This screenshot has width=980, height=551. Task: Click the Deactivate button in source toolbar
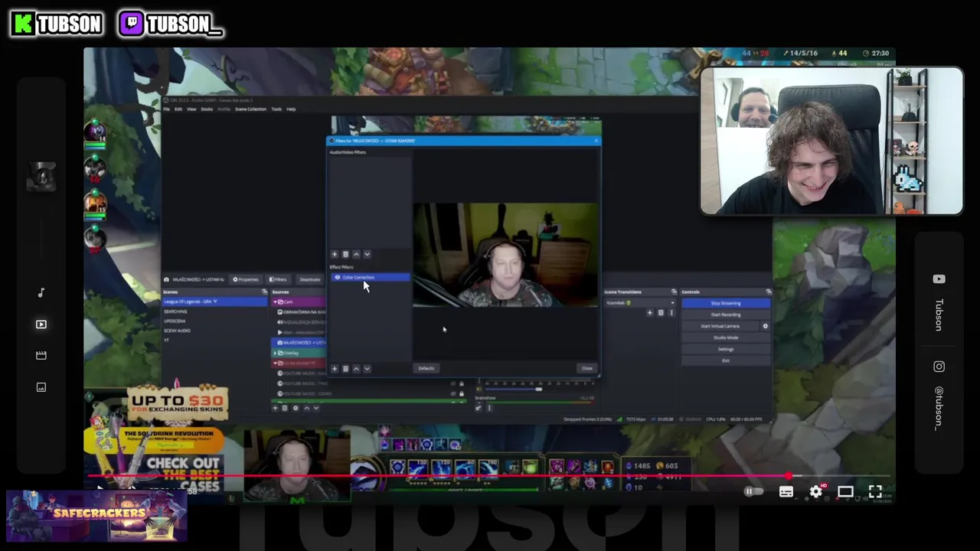pyautogui.click(x=309, y=279)
